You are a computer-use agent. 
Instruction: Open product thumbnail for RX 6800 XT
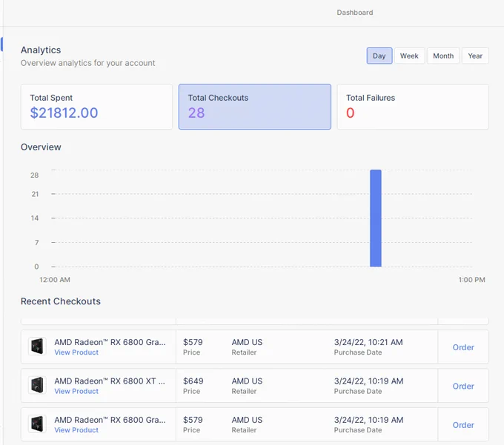pos(37,385)
